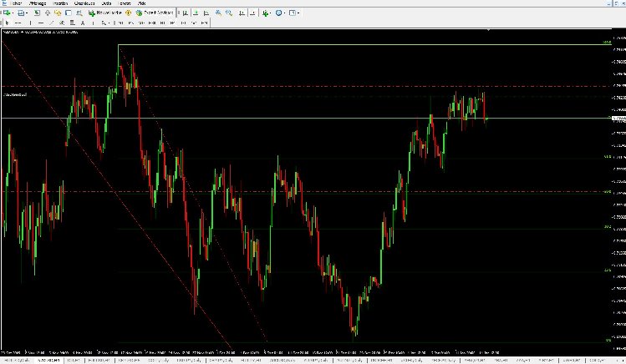Select the Equidistant Channel tool
The height and width of the screenshot is (364, 626).
coord(62,23)
